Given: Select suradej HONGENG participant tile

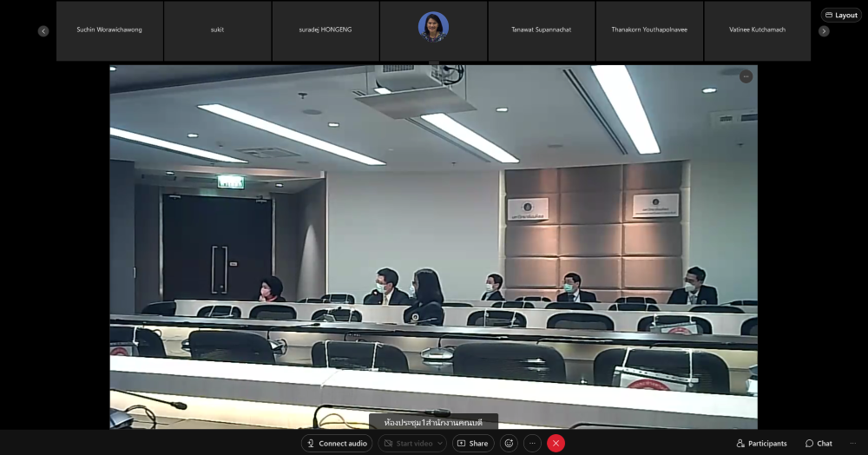Looking at the screenshot, I should pos(325,30).
